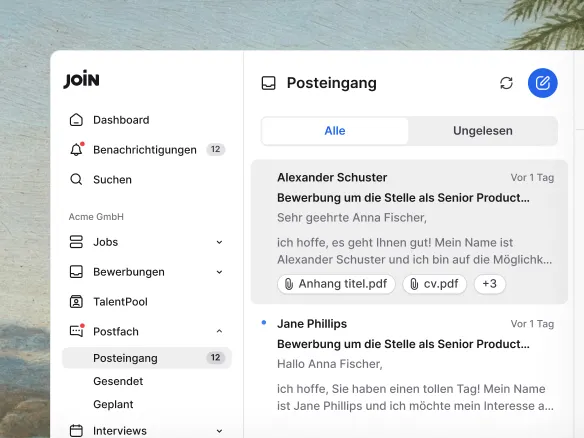The height and width of the screenshot is (438, 584).
Task: Click the 12 badge on Posteingang
Action: tap(216, 358)
